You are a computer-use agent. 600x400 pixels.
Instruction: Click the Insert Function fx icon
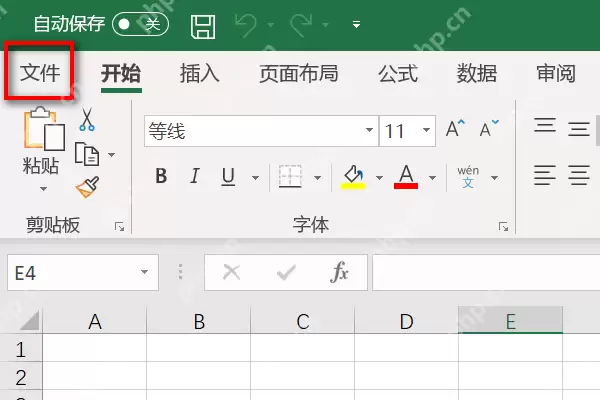click(x=339, y=273)
